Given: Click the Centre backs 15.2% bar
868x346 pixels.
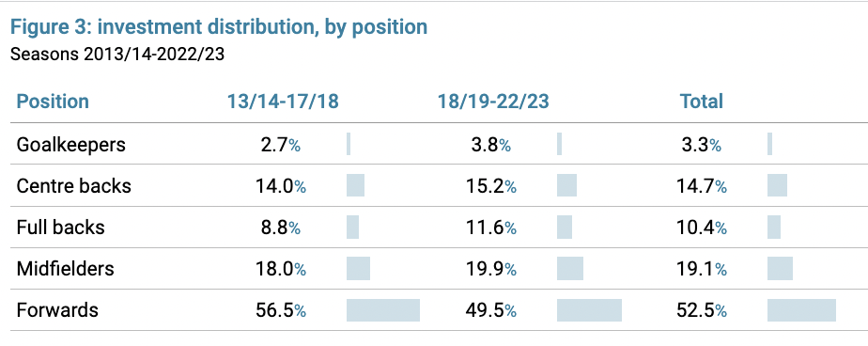Looking at the screenshot, I should (566, 185).
